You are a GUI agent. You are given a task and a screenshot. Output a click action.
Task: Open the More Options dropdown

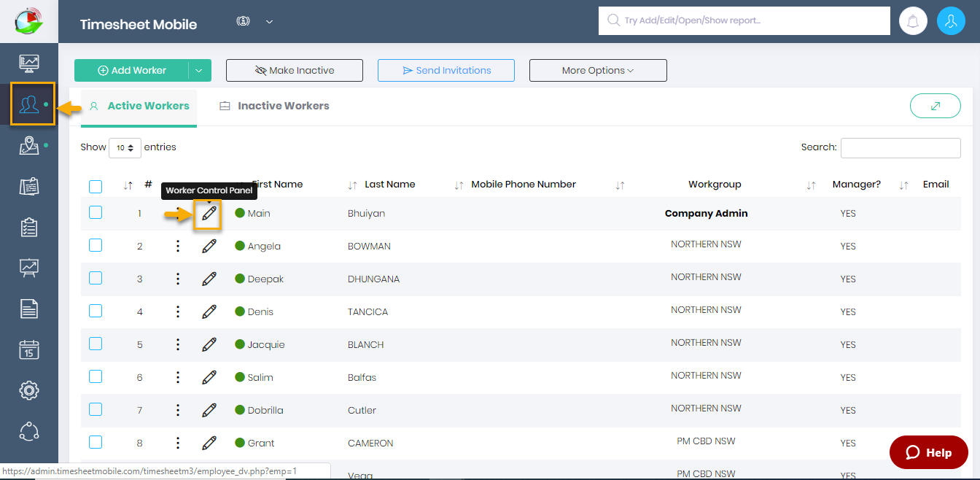point(598,70)
